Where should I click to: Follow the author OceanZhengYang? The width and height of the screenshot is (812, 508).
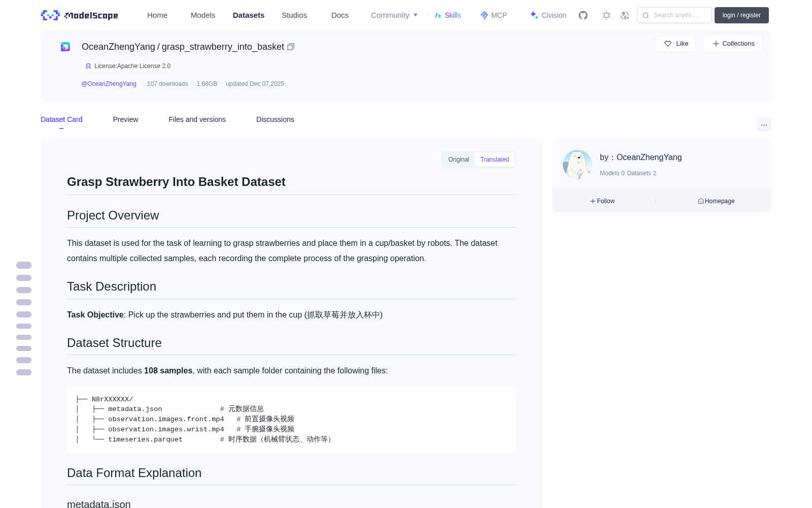pyautogui.click(x=602, y=201)
